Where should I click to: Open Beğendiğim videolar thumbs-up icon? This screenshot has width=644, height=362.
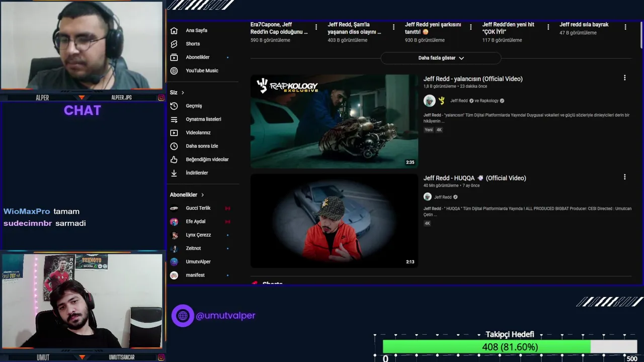(174, 159)
